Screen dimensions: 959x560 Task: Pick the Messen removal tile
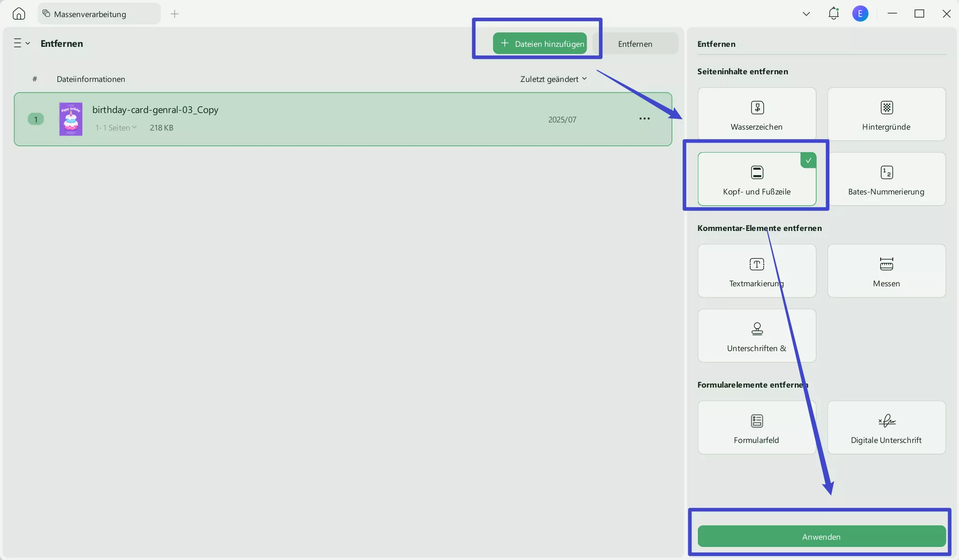pyautogui.click(x=886, y=271)
